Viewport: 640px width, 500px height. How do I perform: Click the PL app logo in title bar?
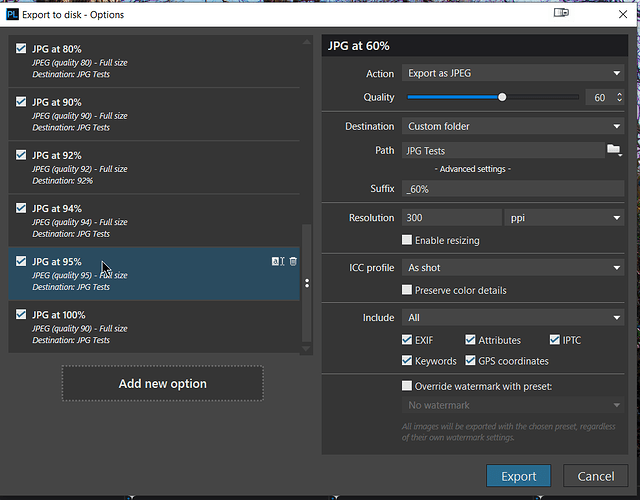coord(12,14)
